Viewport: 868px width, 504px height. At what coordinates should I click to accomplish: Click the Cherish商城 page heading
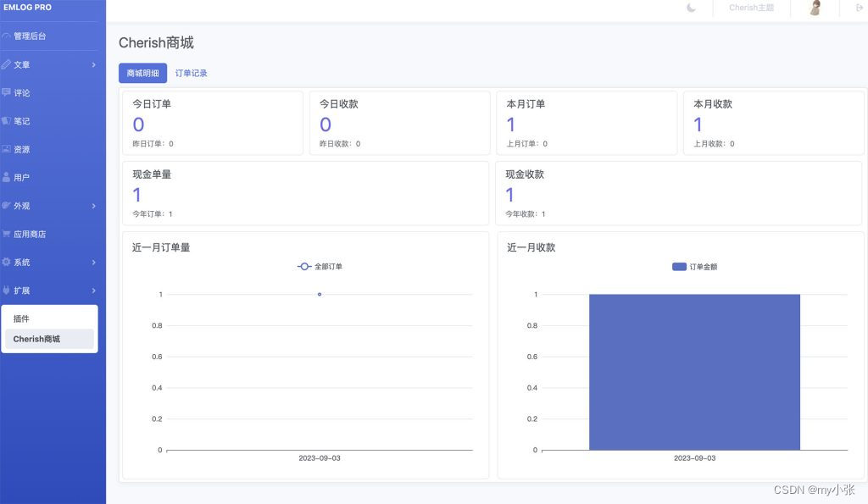pos(156,42)
